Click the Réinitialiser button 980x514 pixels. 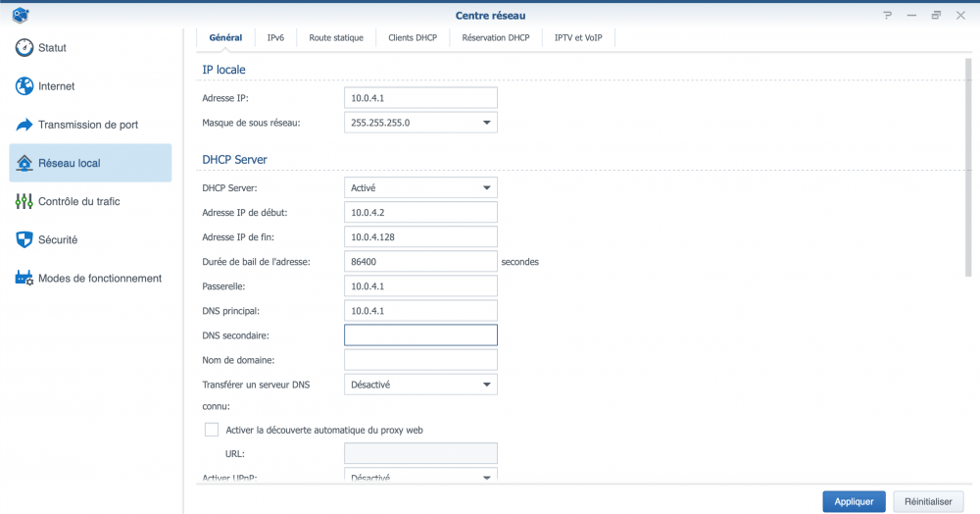pos(928,501)
